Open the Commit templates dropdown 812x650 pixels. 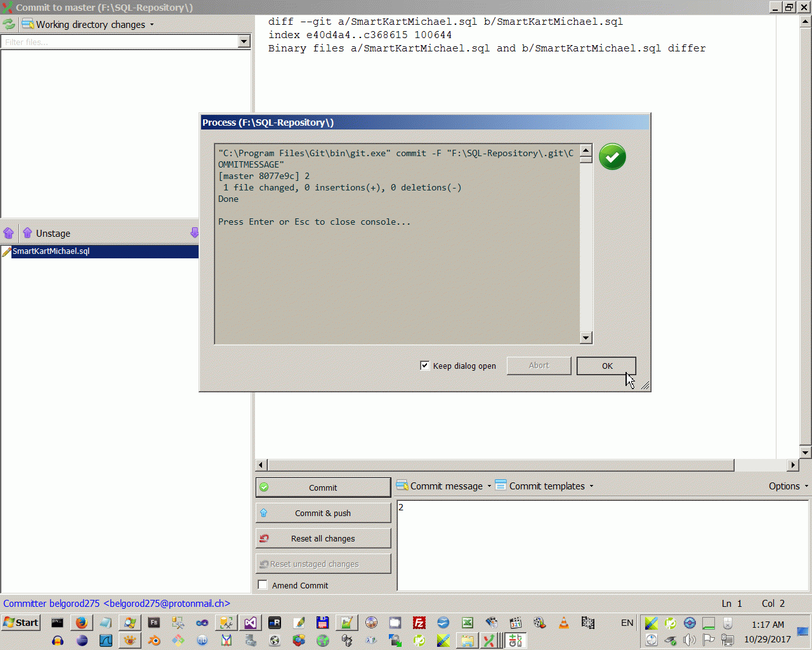pos(544,486)
